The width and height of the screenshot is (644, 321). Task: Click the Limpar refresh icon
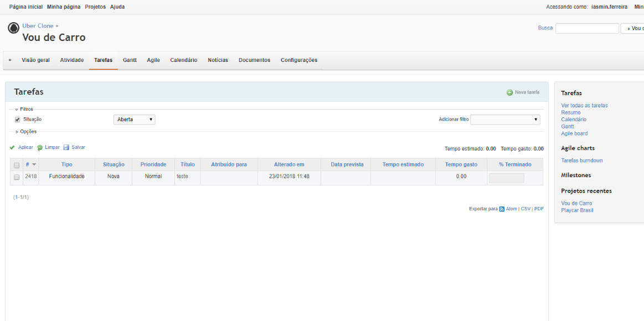[40, 147]
